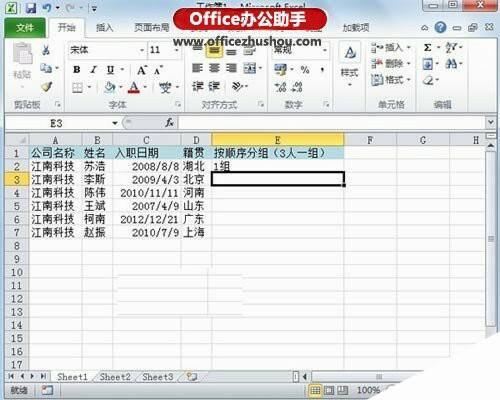
Task: Click the insert new worksheet icon
Action: (192, 377)
